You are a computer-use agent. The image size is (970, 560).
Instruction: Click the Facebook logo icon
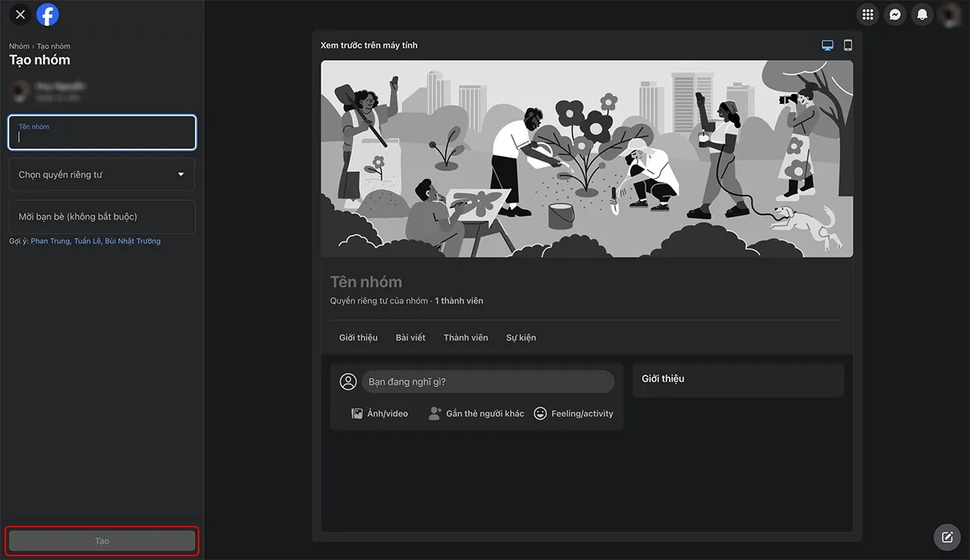(x=48, y=14)
